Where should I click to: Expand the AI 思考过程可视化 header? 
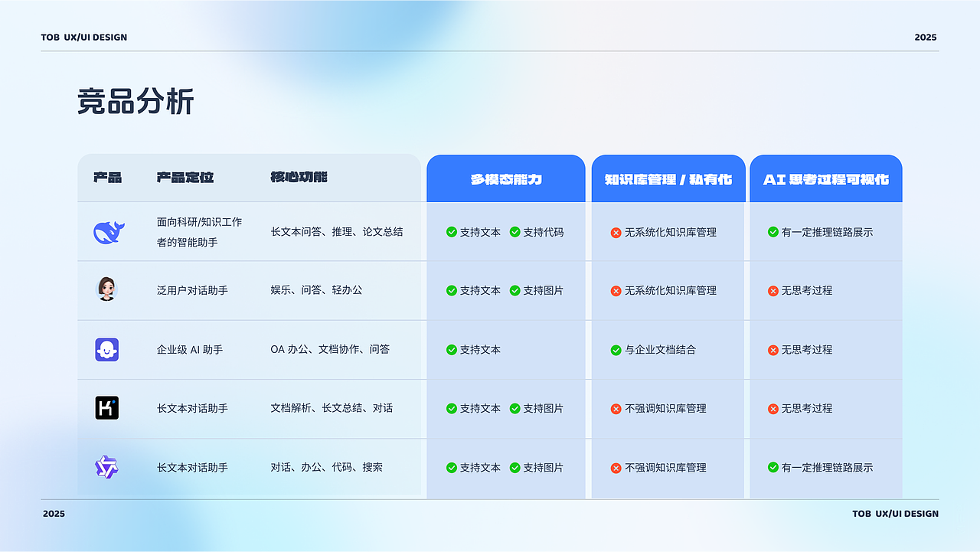click(825, 178)
